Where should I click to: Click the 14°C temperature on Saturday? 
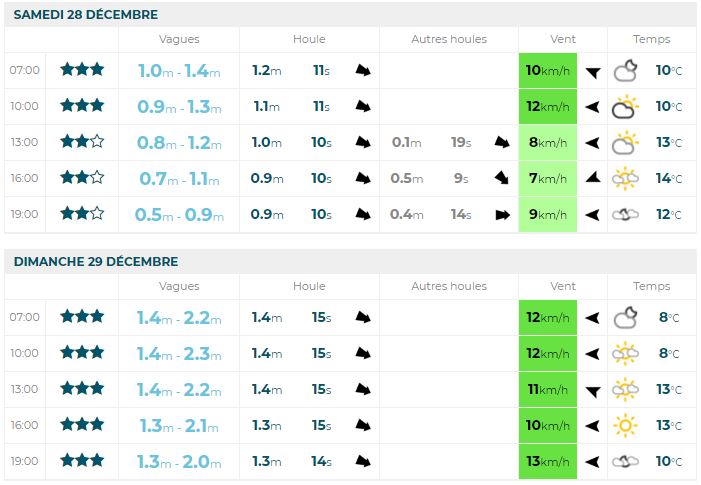click(669, 178)
